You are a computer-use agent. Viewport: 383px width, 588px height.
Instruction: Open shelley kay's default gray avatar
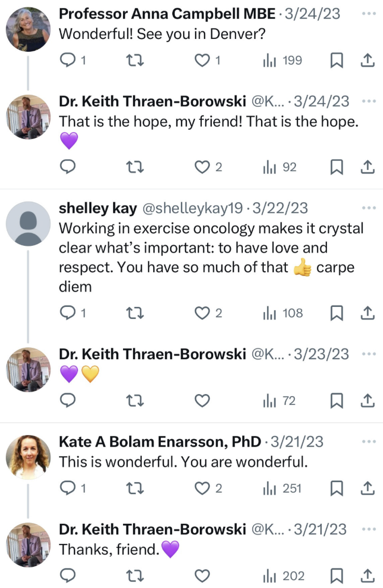click(28, 223)
